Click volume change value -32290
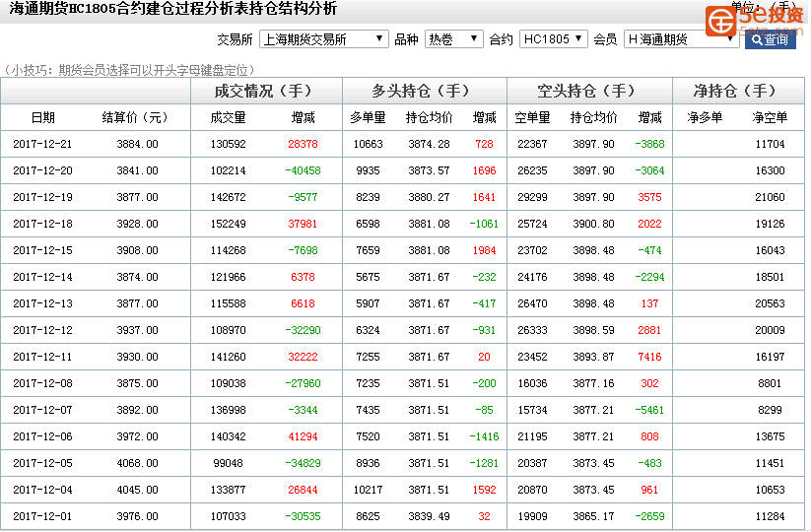 click(304, 330)
